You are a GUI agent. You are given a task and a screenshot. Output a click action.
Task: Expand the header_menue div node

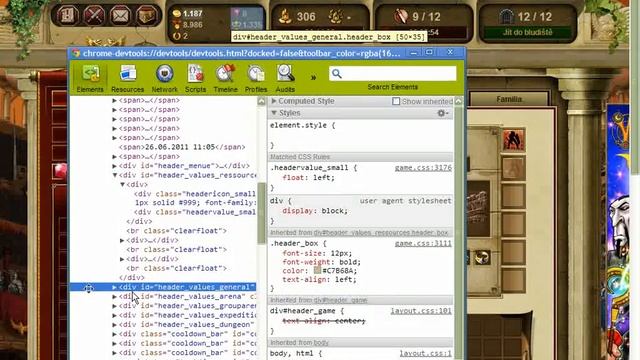tap(115, 166)
